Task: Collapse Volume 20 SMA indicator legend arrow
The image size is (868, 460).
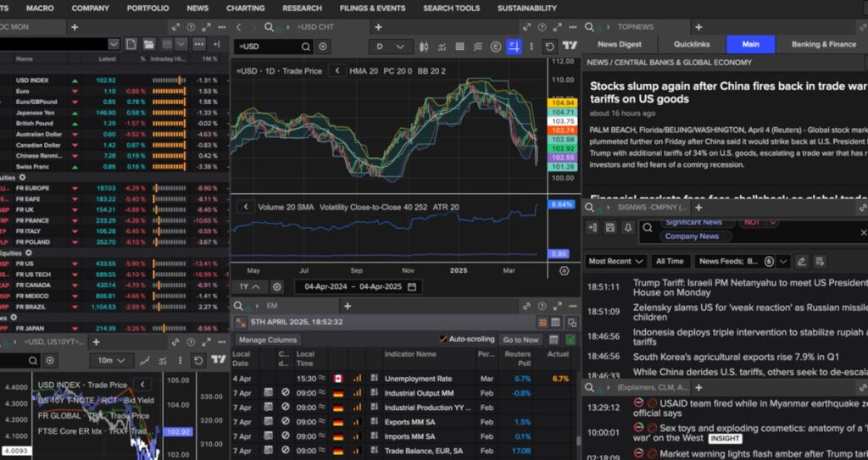Action: (245, 207)
